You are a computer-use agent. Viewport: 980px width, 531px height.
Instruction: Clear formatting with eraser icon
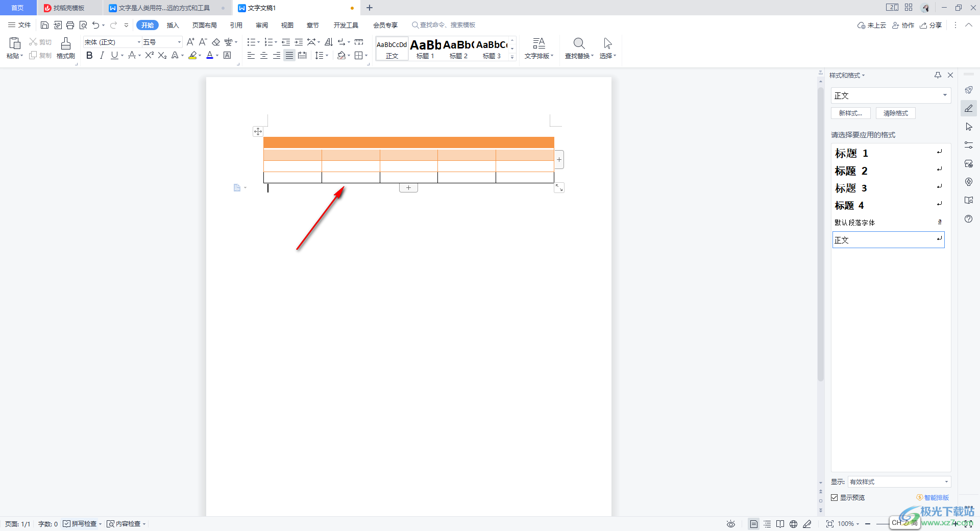pyautogui.click(x=216, y=42)
